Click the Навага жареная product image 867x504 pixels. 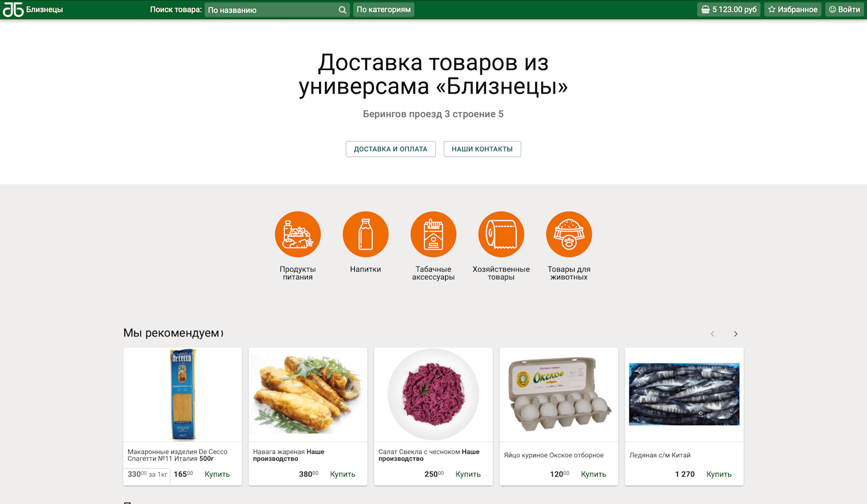click(308, 394)
